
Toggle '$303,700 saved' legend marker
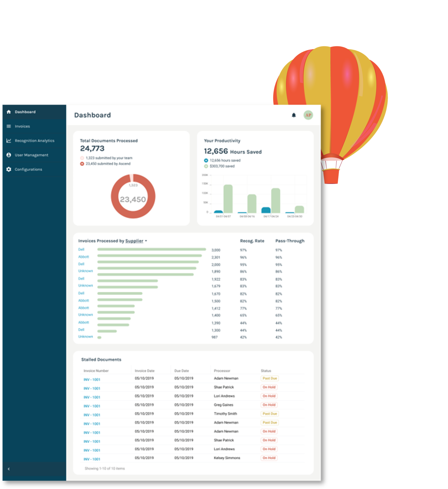[206, 166]
